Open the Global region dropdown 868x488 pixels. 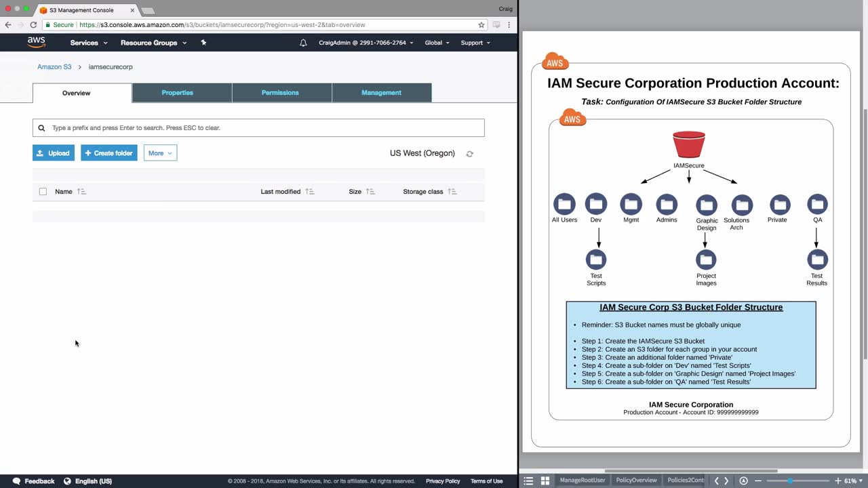coord(437,43)
